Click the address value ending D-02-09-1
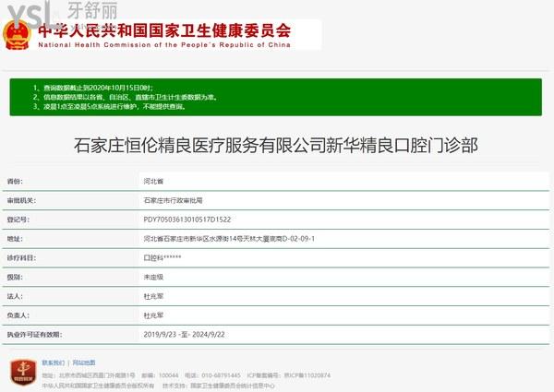This screenshot has height=392, width=554. coord(229,239)
